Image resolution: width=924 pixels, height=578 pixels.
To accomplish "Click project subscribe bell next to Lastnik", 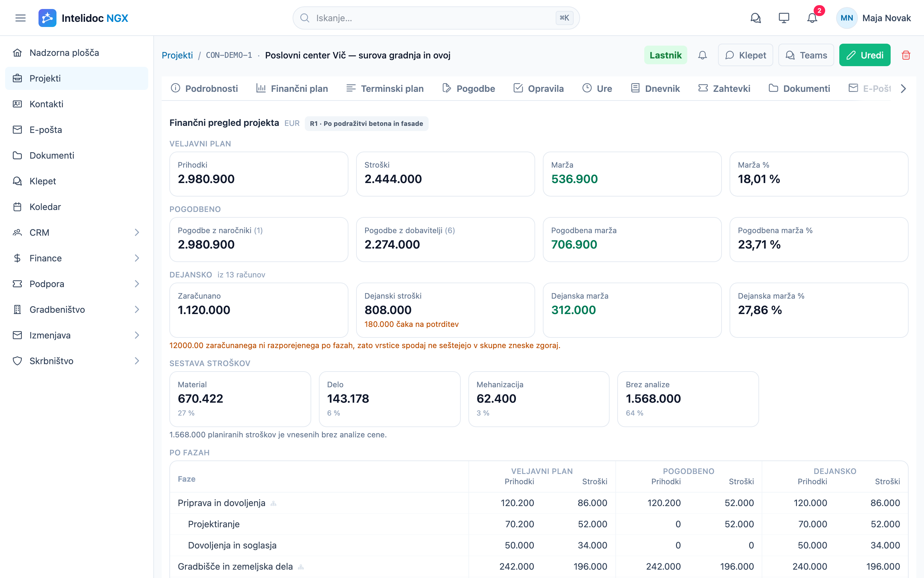I will pyautogui.click(x=703, y=55).
